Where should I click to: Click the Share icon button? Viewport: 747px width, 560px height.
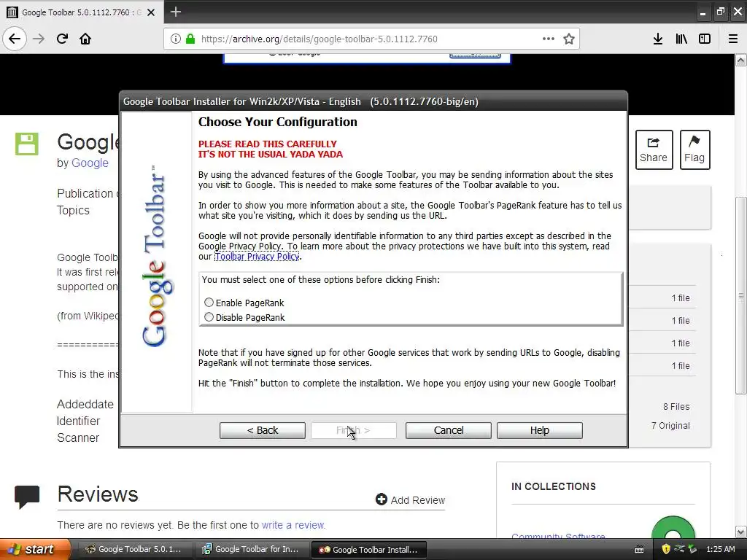pos(654,149)
